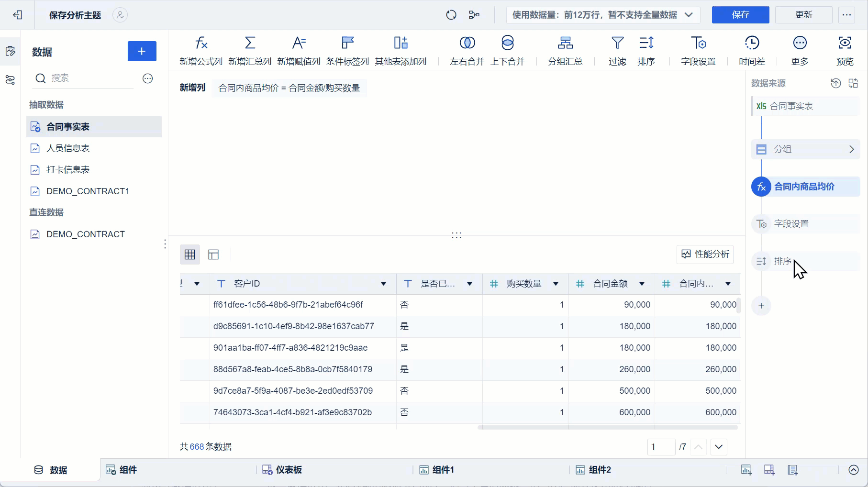Collapse bottom tab bar with up-arrow circle
Image resolution: width=868 pixels, height=487 pixels.
click(x=854, y=470)
